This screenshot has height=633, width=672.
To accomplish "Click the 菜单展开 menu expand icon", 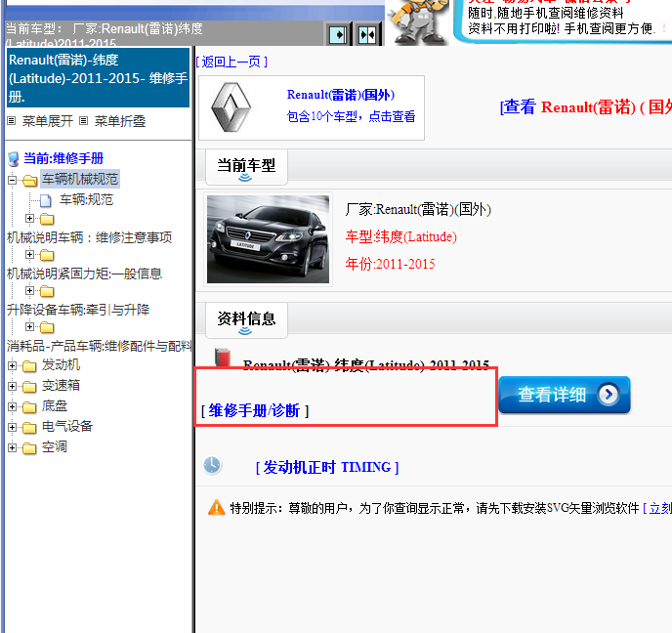I will point(12,121).
